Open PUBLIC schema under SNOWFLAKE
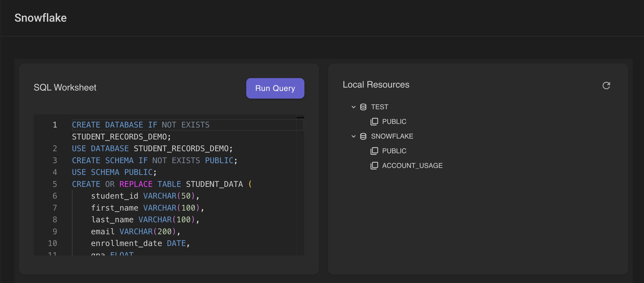This screenshot has height=283, width=644. click(x=394, y=151)
